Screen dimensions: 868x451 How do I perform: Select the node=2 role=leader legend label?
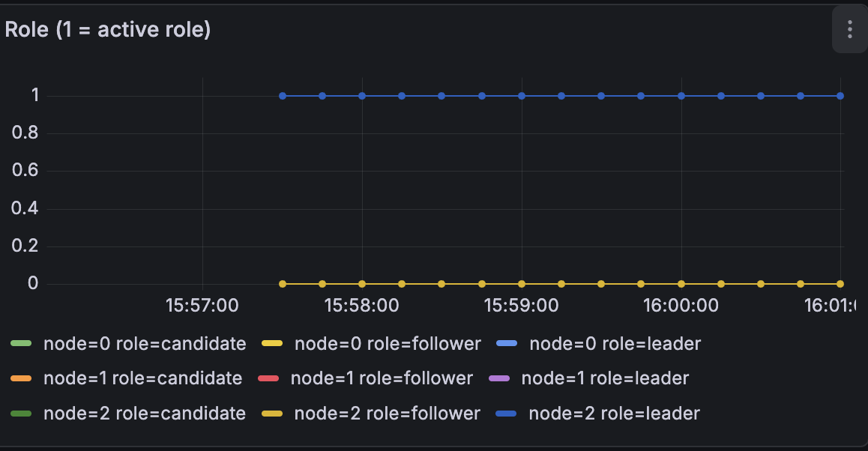tap(615, 413)
